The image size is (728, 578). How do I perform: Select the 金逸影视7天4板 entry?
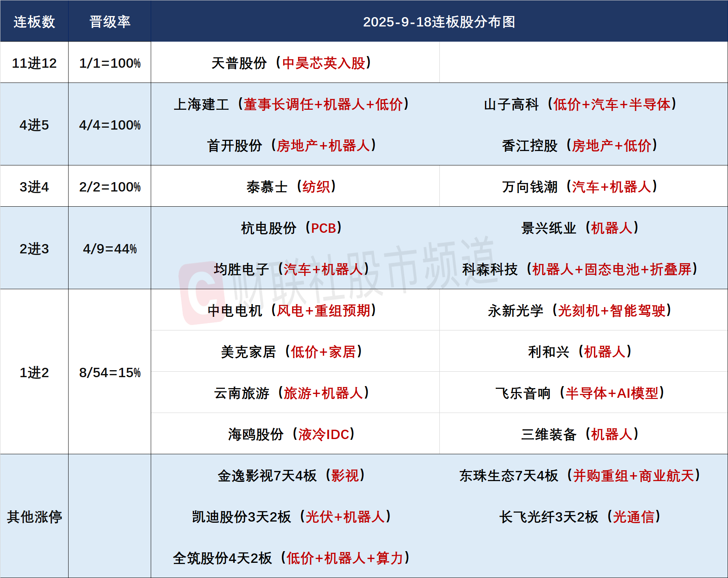291,475
